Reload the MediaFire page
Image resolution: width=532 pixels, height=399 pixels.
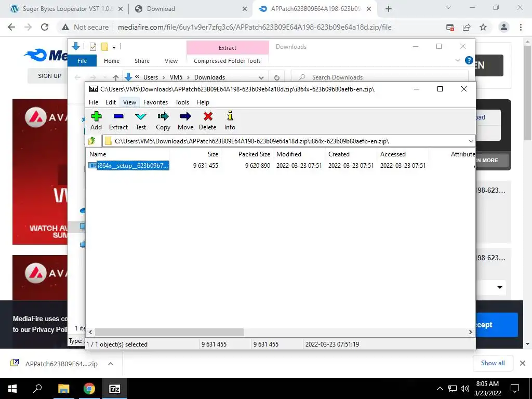(x=45, y=27)
